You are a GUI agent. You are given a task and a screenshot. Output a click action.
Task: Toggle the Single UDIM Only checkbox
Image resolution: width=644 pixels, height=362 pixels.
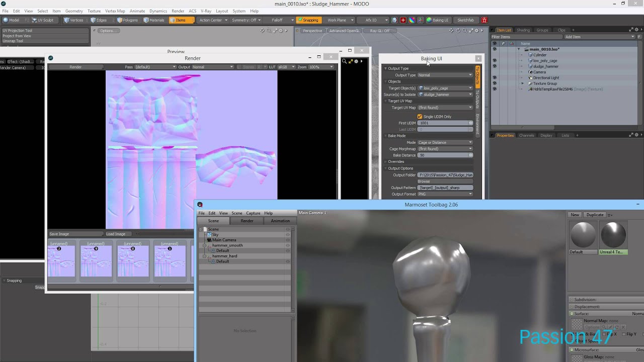click(x=420, y=117)
